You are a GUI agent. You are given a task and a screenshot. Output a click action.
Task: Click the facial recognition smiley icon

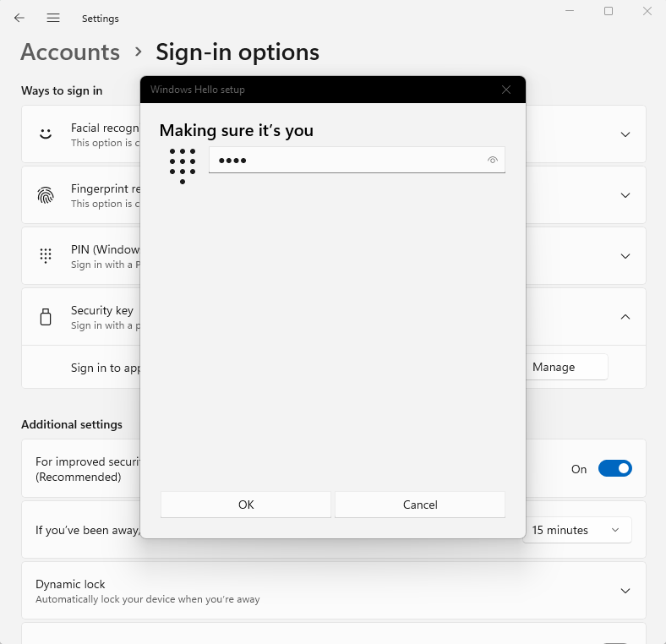[46, 134]
